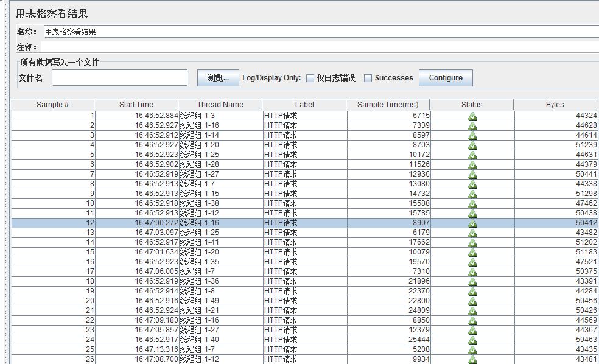Sort by the Start Time column header
Image resolution: width=599 pixels, height=364 pixels.
[x=136, y=105]
